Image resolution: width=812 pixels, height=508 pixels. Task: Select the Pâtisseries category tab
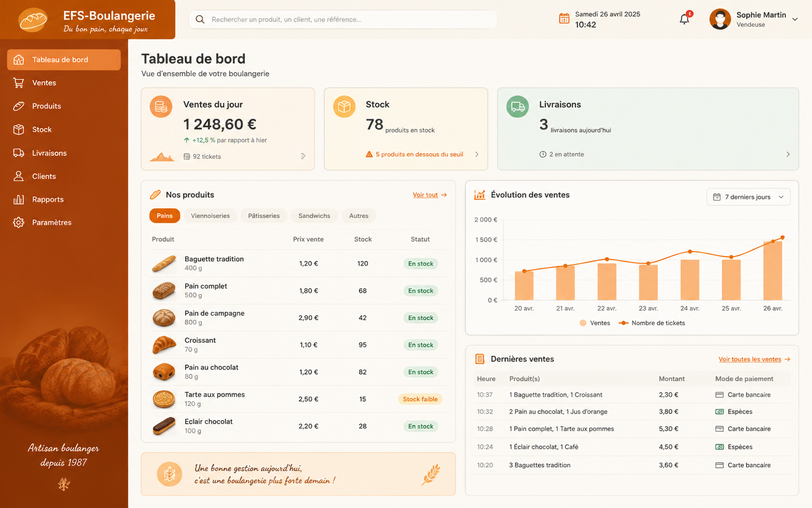[264, 216]
